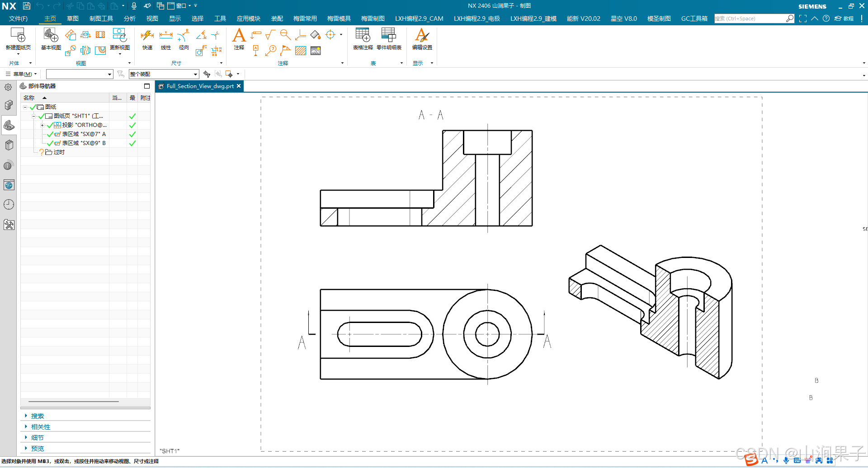This screenshot has width=868, height=468.
Task: Switch to the 应用模块 ribbon tab
Action: coord(248,19)
